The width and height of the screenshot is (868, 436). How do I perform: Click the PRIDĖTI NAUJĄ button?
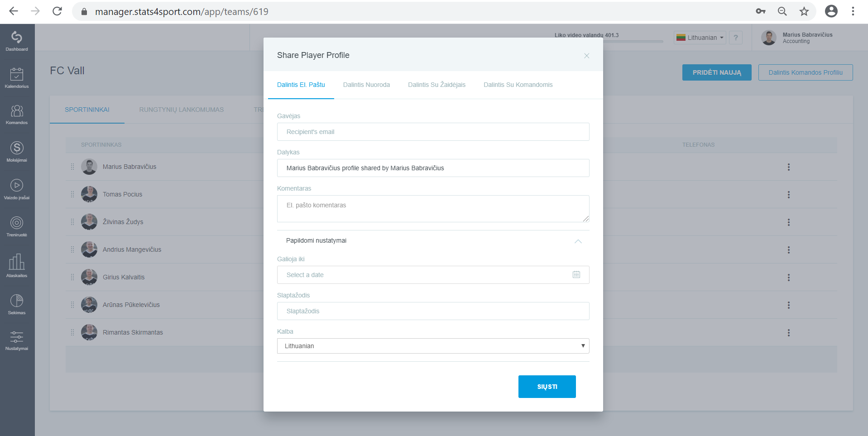coord(717,72)
